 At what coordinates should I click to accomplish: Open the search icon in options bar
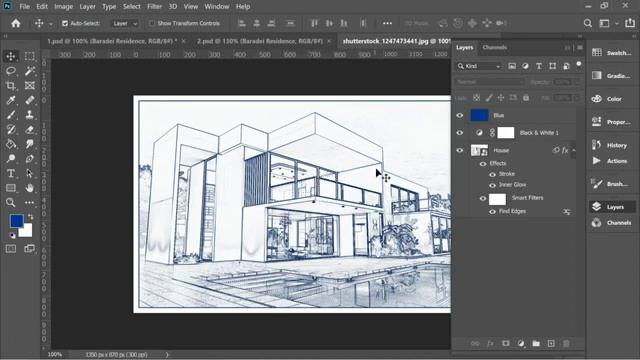[x=588, y=23]
